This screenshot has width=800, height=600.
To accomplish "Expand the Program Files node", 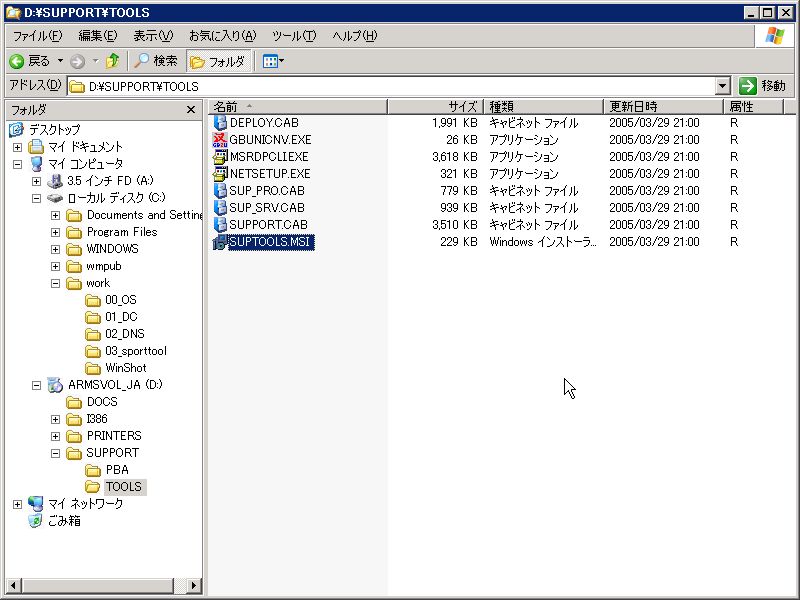I will tap(55, 232).
